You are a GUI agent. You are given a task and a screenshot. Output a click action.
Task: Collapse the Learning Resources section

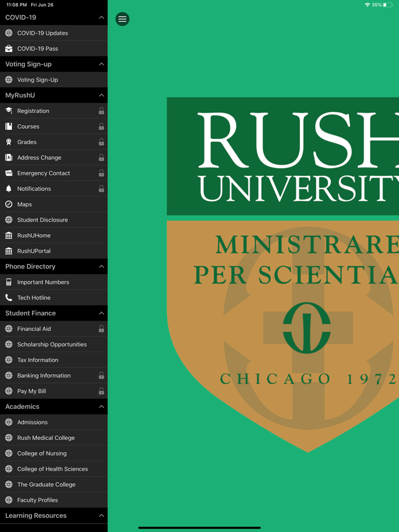click(101, 515)
